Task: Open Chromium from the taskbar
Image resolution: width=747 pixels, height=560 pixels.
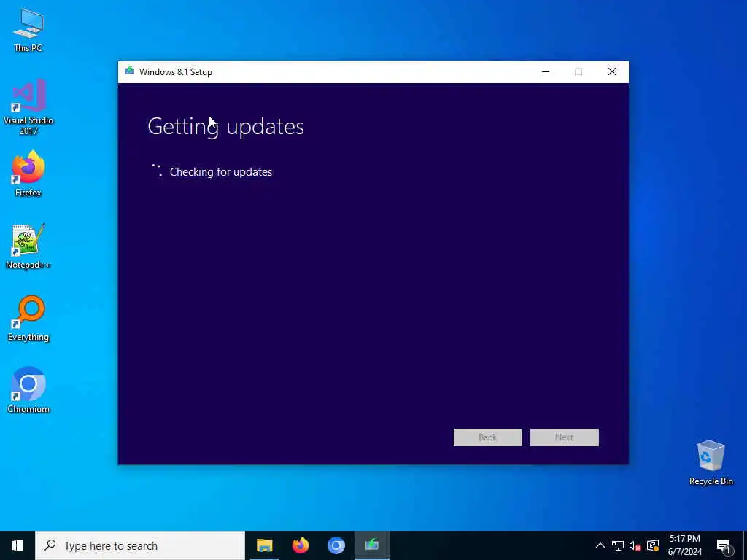Action: [336, 545]
